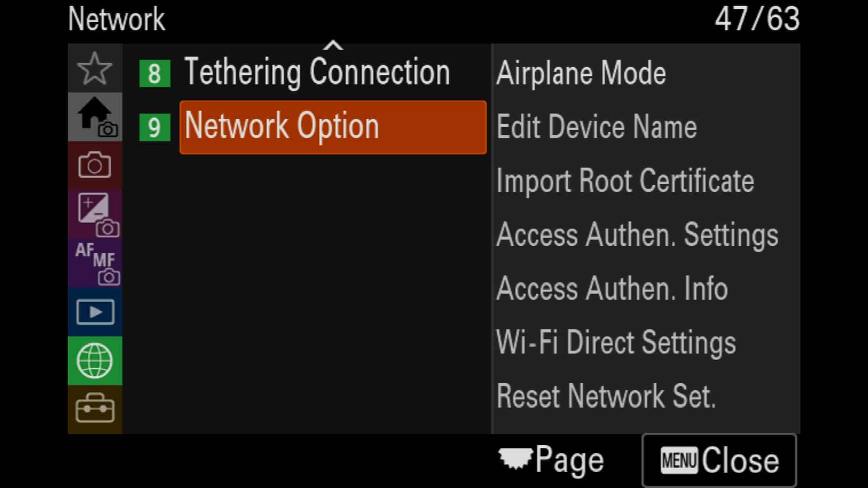This screenshot has width=868, height=488.
Task: Open the Shooting camera tab
Action: (95, 166)
